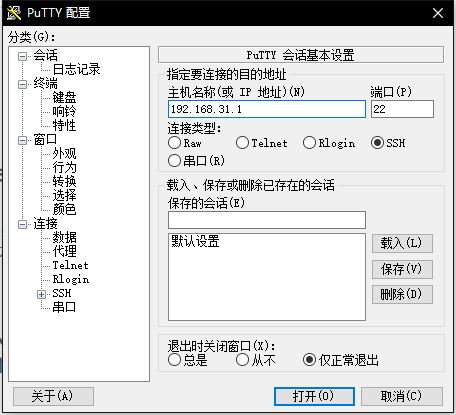
Task: Set close window on exit to 总是
Action: 174,360
